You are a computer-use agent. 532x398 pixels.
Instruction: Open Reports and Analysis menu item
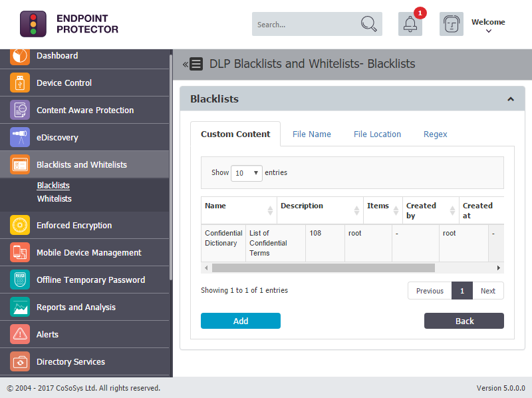point(84,307)
